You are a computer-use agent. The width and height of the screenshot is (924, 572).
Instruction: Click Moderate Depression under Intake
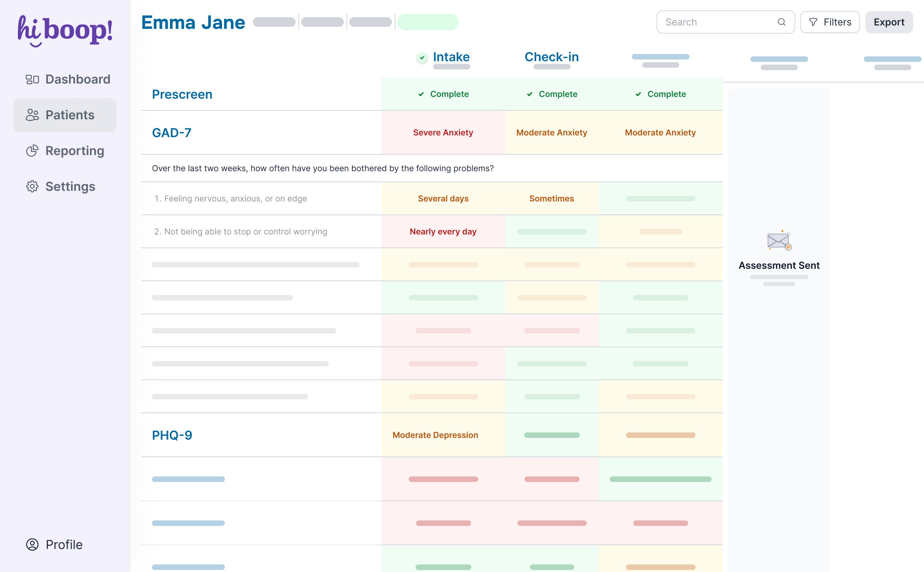click(x=435, y=435)
